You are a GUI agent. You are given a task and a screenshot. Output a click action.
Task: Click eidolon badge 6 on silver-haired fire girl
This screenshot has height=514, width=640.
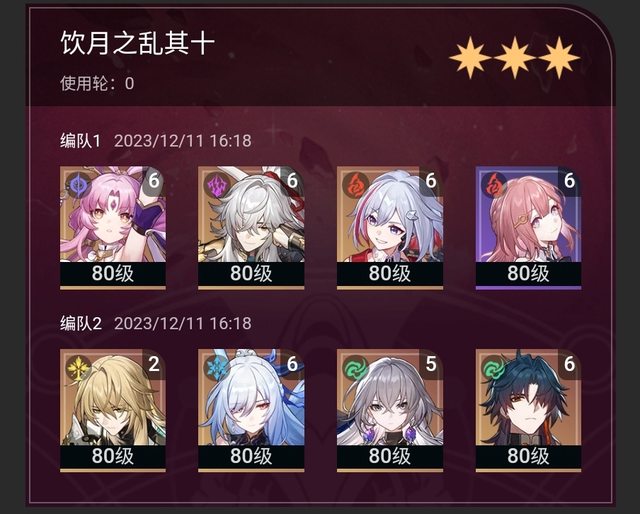point(431,180)
